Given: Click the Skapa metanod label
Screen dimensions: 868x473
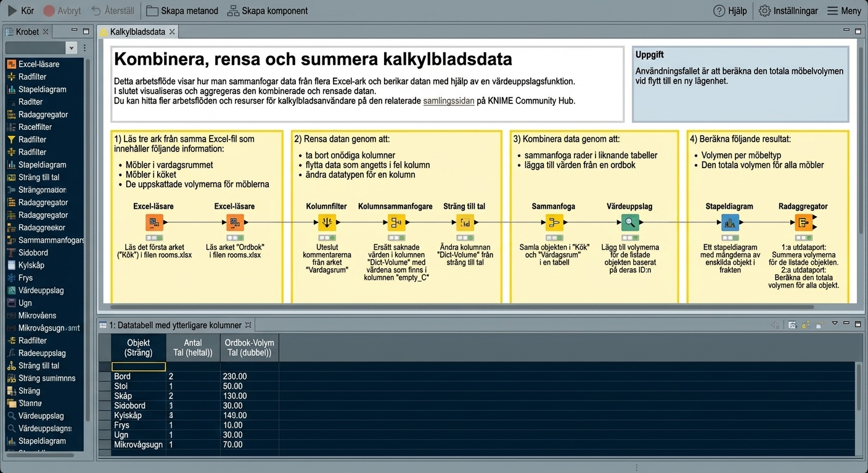Looking at the screenshot, I should [189, 10].
